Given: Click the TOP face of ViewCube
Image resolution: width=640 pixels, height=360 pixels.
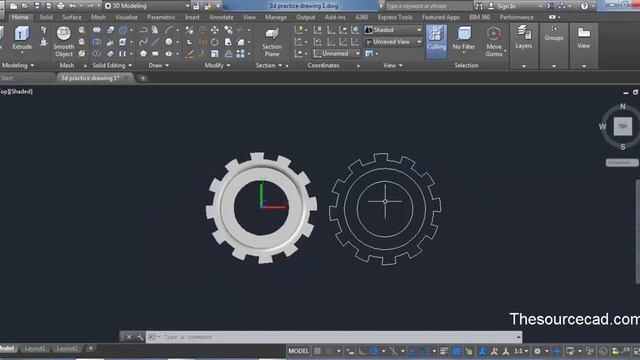Looking at the screenshot, I should point(623,127).
